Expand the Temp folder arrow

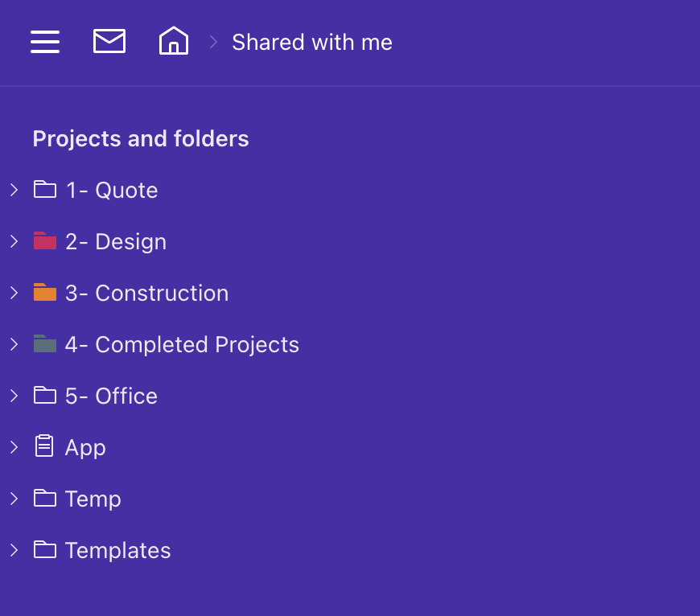14,499
